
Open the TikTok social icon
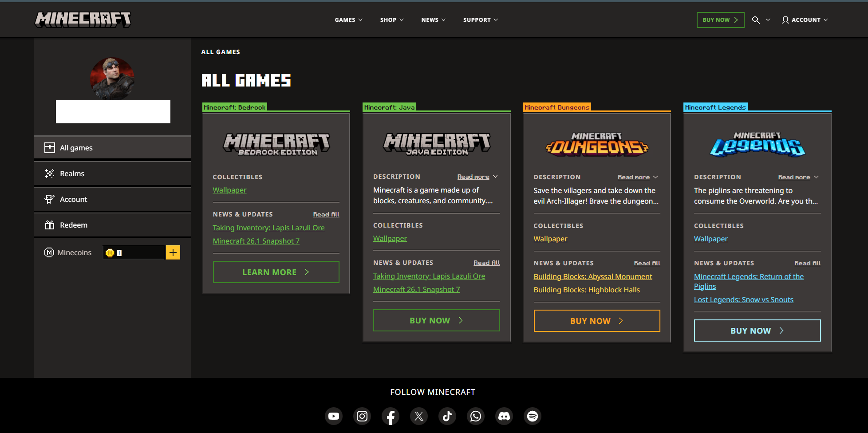point(447,416)
